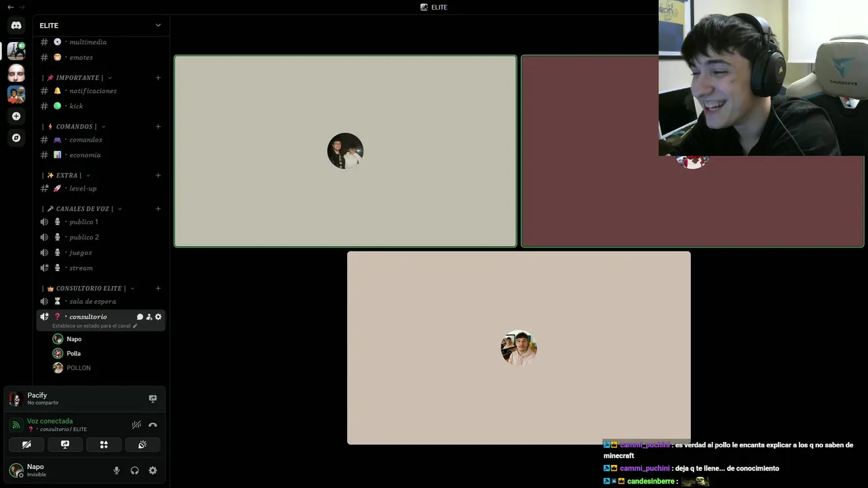Edit the channel status pencil icon
This screenshot has width=868, height=488.
[135, 326]
